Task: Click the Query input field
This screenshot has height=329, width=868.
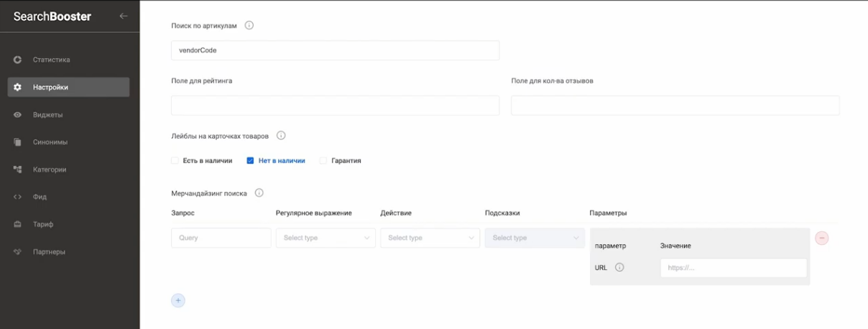Action: 221,238
